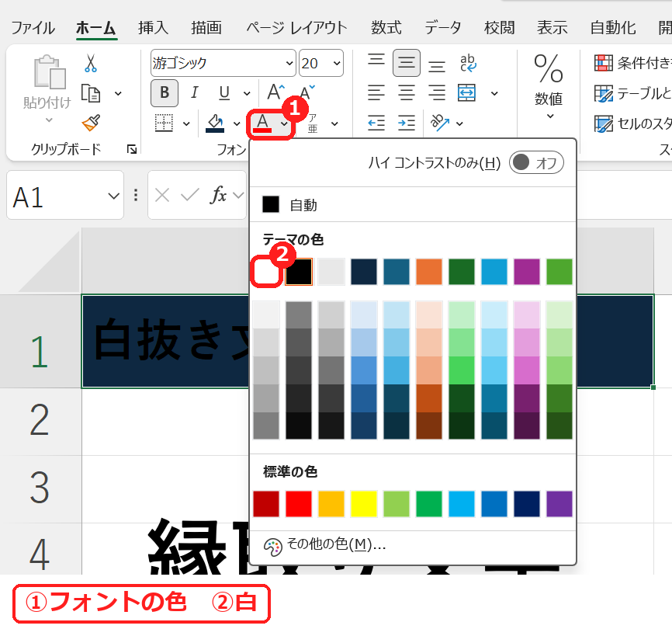Viewport: 672px width, 629px height.
Task: Click the Copy icon
Action: tap(91, 93)
